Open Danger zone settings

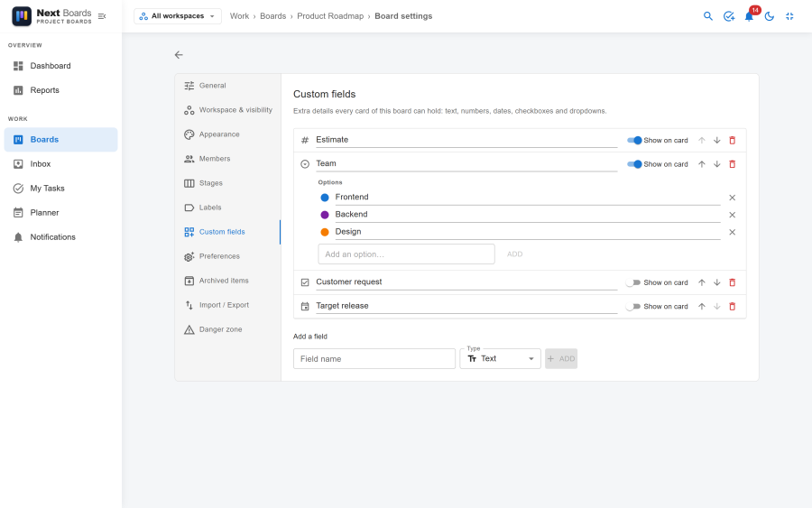228,329
